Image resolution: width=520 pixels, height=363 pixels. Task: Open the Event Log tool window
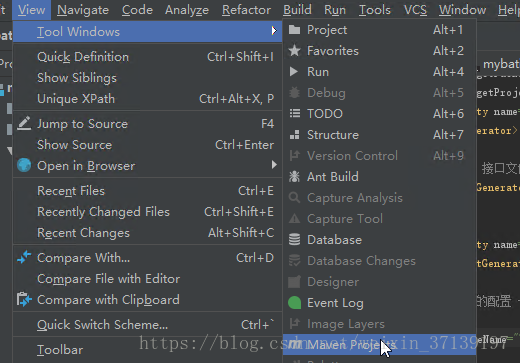point(379,303)
